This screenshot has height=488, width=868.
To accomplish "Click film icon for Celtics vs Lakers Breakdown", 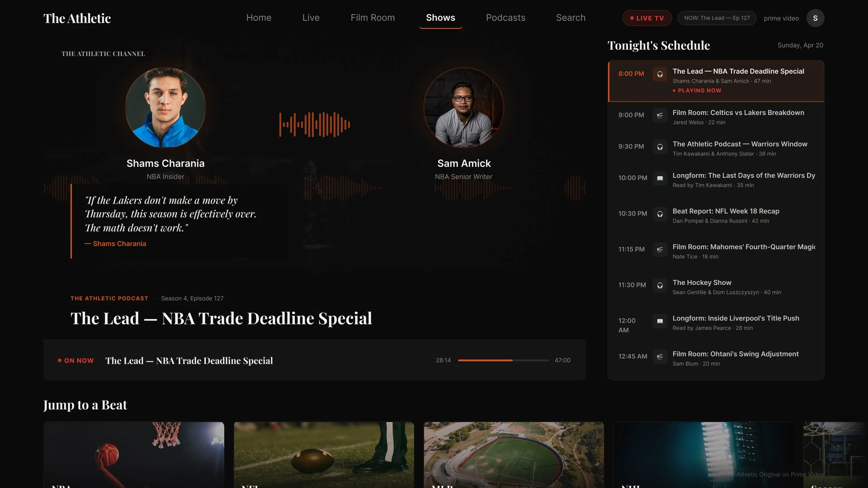I will pos(660,115).
